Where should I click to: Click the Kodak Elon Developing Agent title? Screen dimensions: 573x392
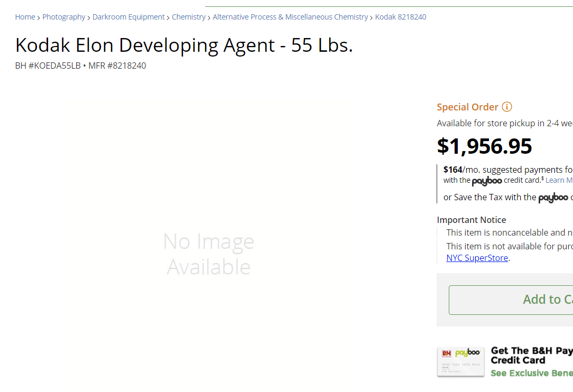[x=184, y=45]
